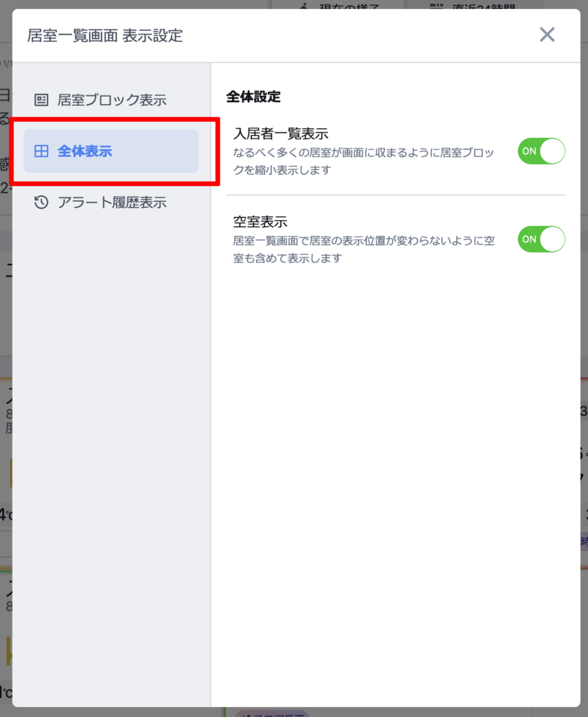Click the アラート履歴表示 history clock icon
588x717 pixels.
point(41,202)
